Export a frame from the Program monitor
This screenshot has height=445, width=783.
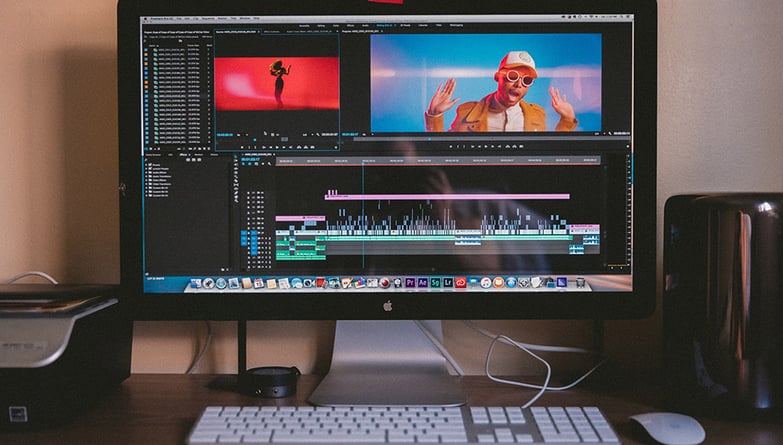click(x=521, y=146)
